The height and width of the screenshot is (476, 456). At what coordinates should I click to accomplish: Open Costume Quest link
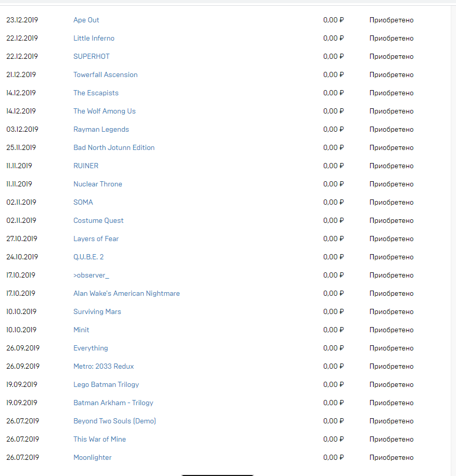[98, 220]
